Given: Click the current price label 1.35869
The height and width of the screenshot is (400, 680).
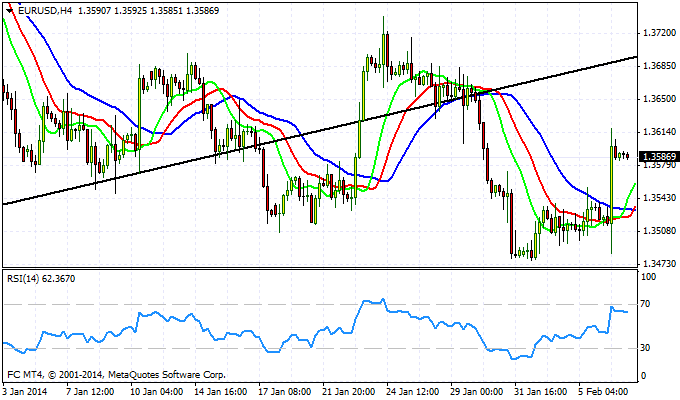Looking at the screenshot, I should (659, 157).
